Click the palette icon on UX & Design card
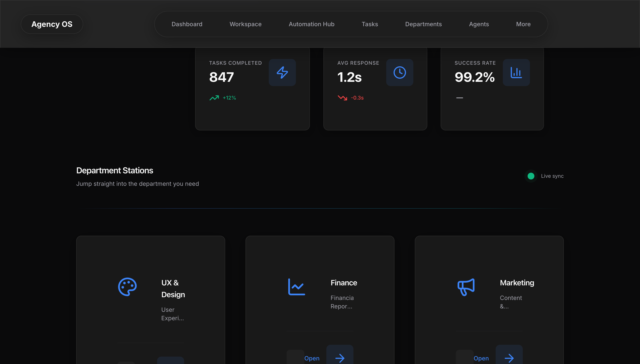The width and height of the screenshot is (640, 364). 127,287
